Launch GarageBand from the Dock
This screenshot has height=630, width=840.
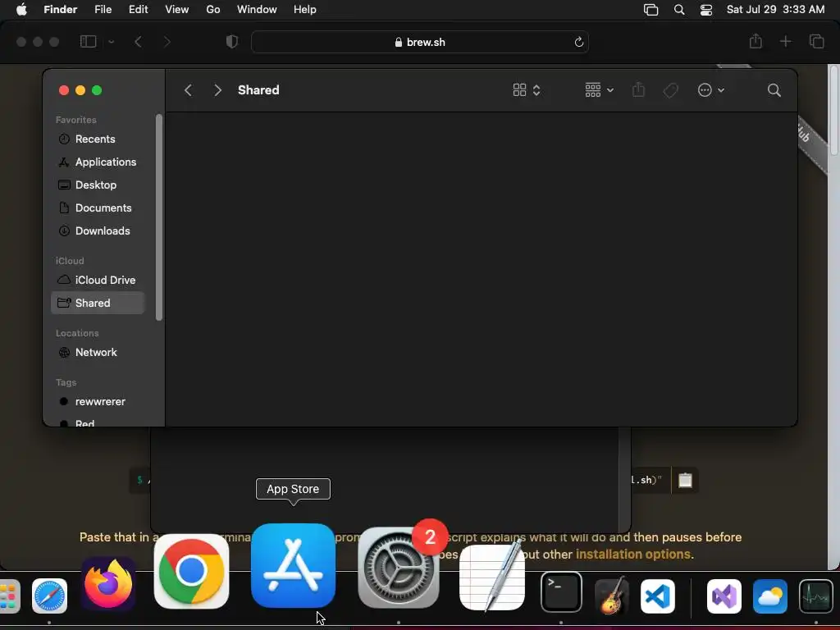tap(612, 596)
